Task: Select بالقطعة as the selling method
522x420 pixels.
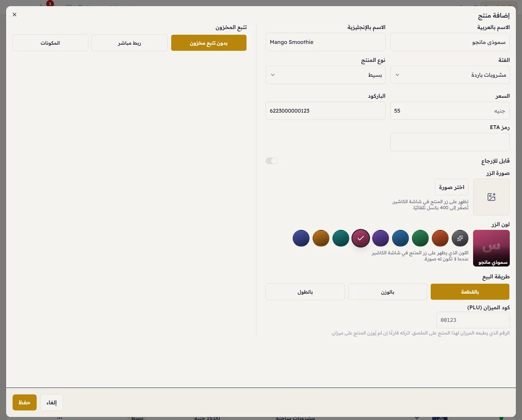Action: [470, 292]
